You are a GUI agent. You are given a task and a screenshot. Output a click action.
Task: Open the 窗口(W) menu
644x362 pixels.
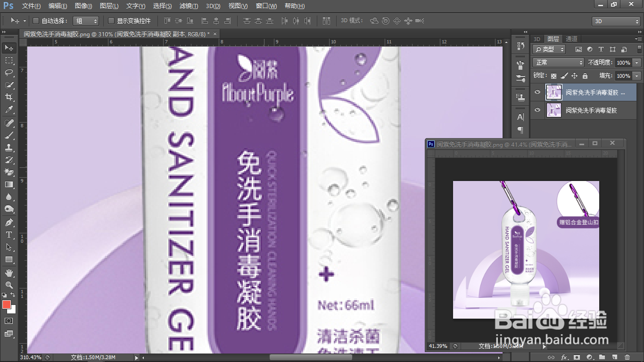coord(266,6)
